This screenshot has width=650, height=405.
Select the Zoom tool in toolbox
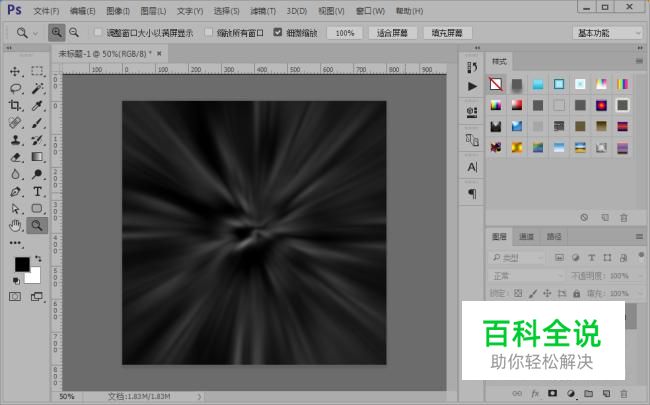[x=37, y=226]
